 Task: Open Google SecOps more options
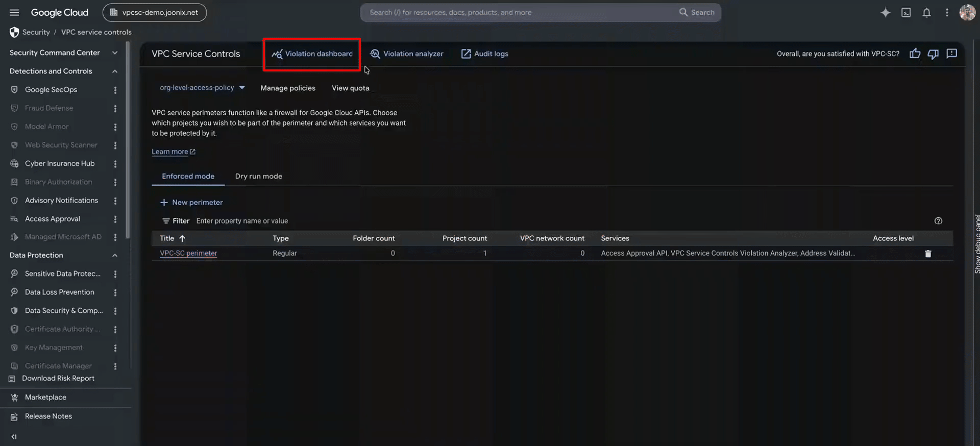[x=115, y=90]
